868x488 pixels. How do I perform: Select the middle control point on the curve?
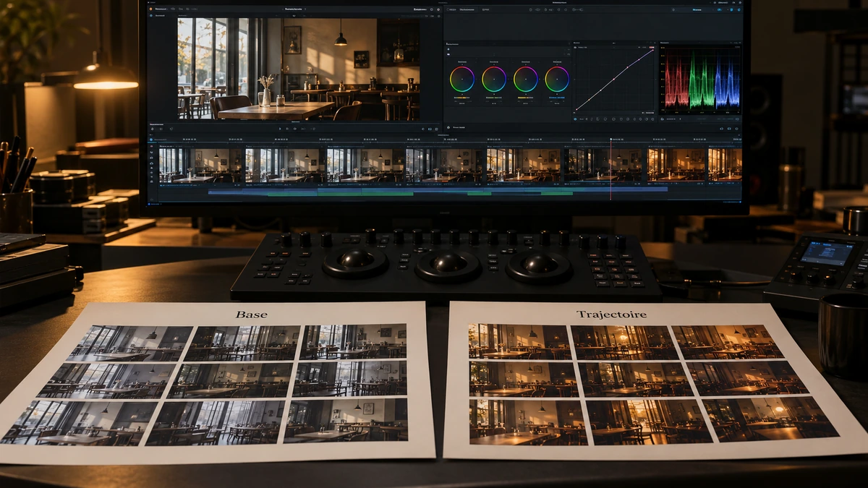click(614, 78)
